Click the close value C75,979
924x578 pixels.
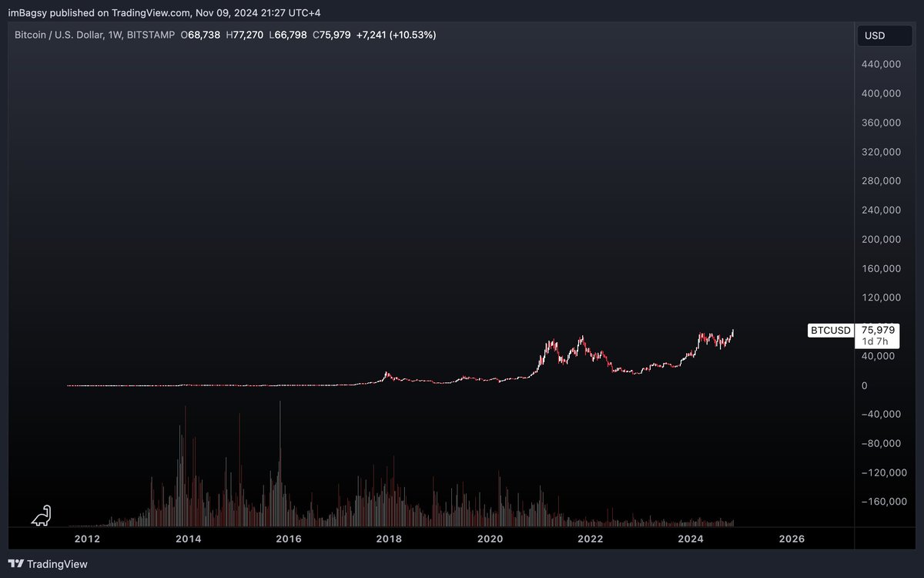click(x=333, y=35)
